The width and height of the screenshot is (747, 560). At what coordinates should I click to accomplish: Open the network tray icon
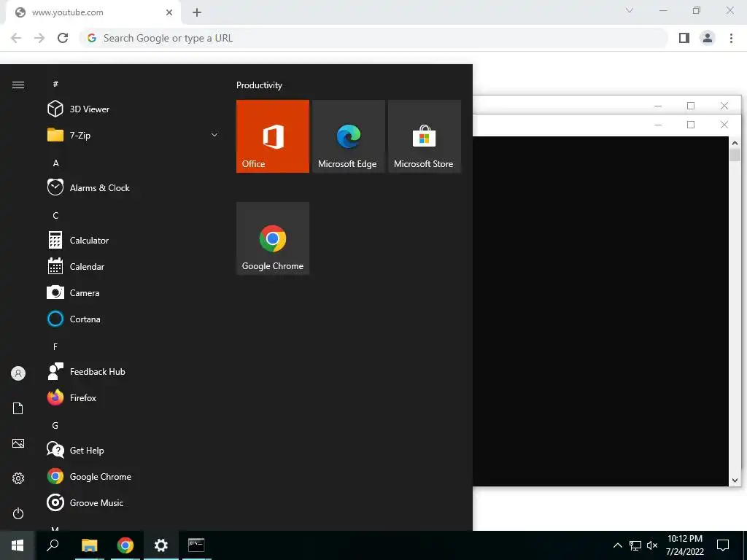(635, 545)
